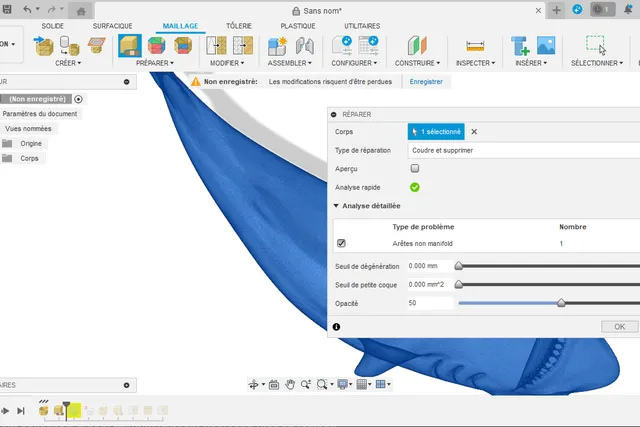640x427 pixels.
Task: Select the highlighted Repair mesh tool
Action: coord(130,45)
